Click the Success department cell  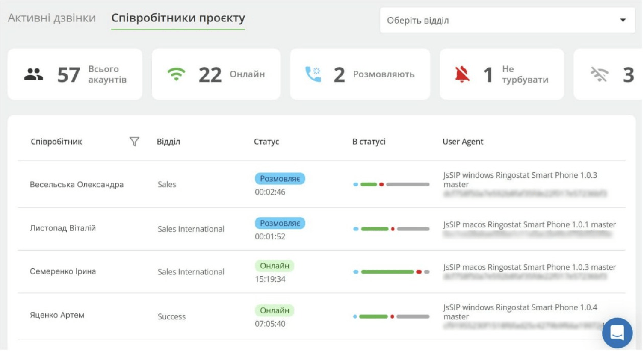coord(171,317)
